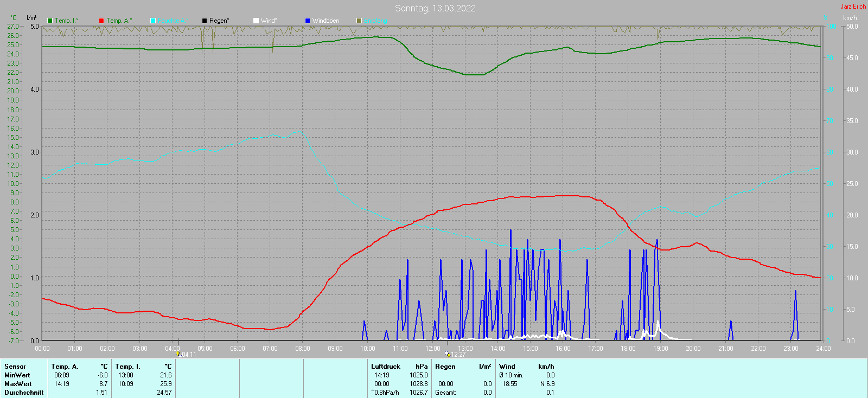Click the MinWert row label
868x398 pixels.
tap(17, 375)
